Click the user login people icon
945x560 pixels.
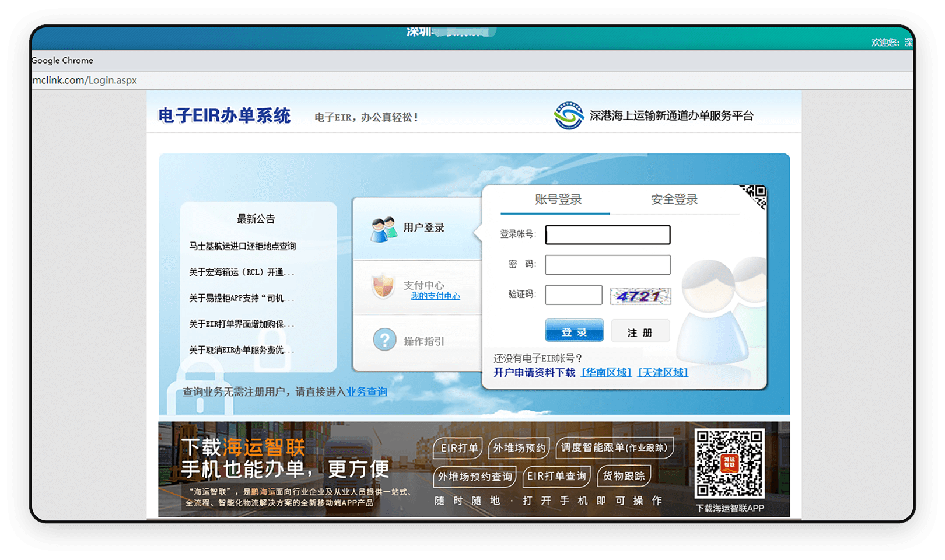click(x=384, y=229)
